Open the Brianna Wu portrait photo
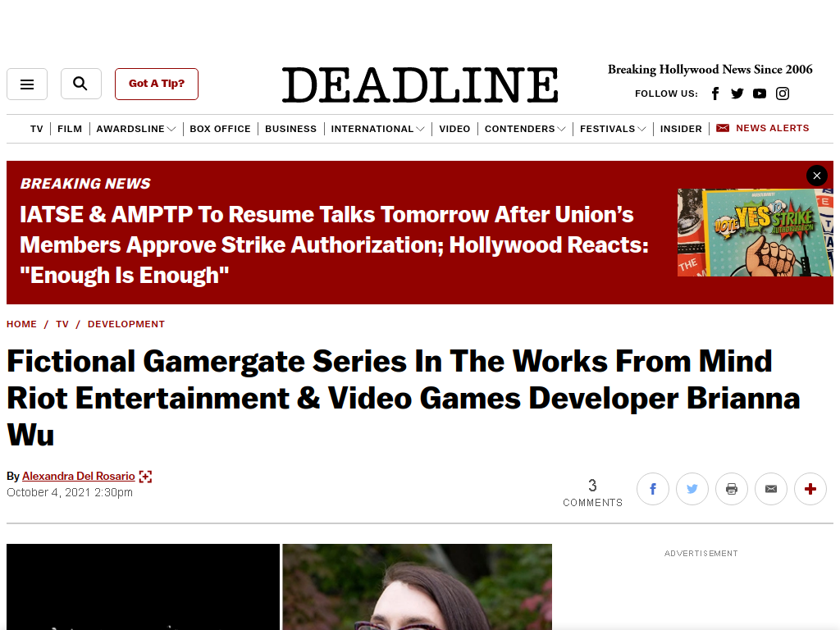The height and width of the screenshot is (630, 840). pyautogui.click(x=418, y=587)
